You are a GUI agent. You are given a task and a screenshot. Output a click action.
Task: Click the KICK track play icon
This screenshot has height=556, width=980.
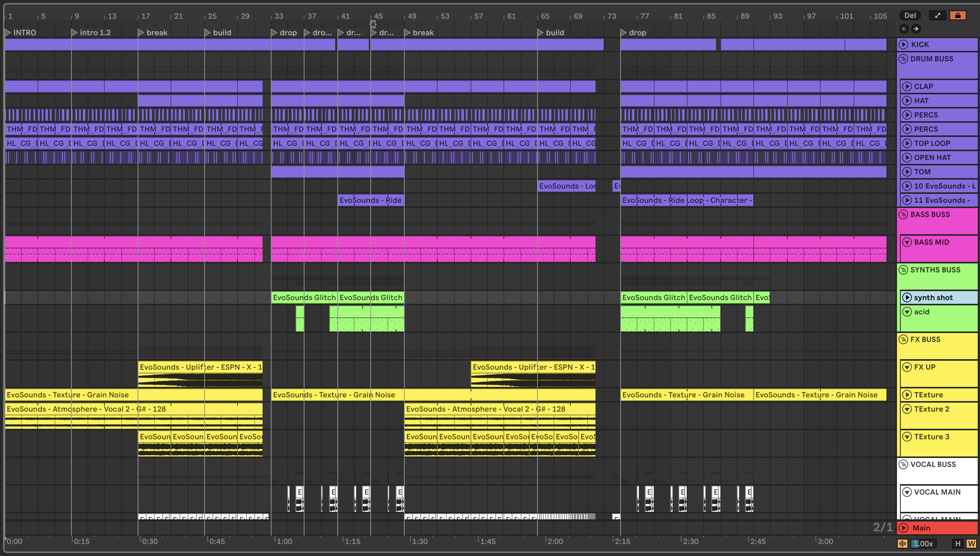pyautogui.click(x=903, y=45)
